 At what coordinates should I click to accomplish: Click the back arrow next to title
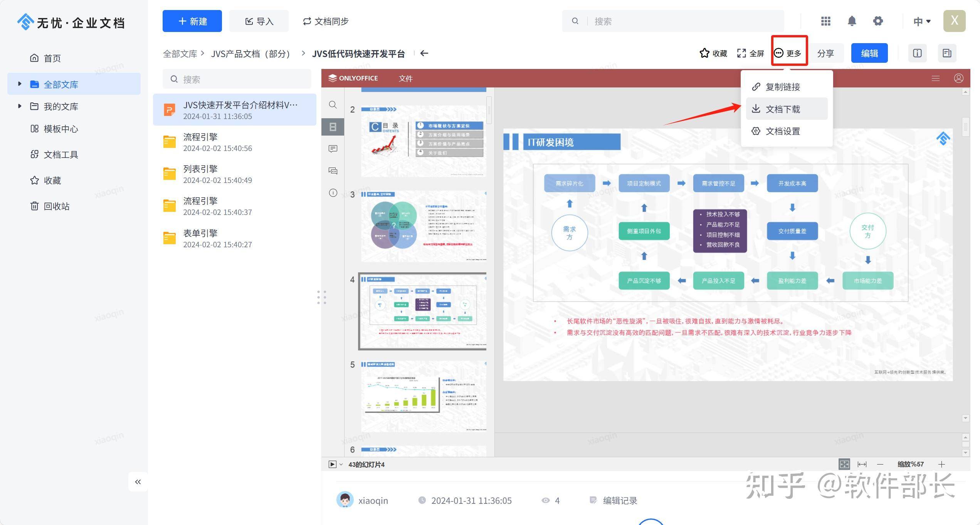coord(424,53)
